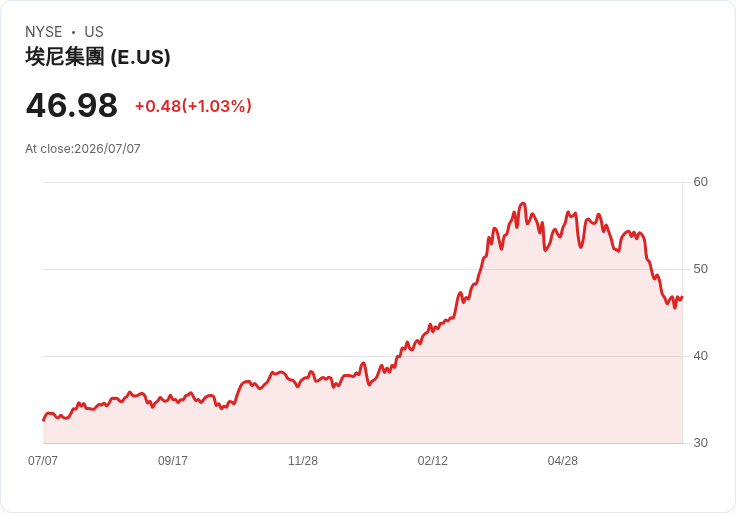This screenshot has height=513, width=736.
Task: Click the 11/28 date label on x-axis
Action: [x=303, y=461]
